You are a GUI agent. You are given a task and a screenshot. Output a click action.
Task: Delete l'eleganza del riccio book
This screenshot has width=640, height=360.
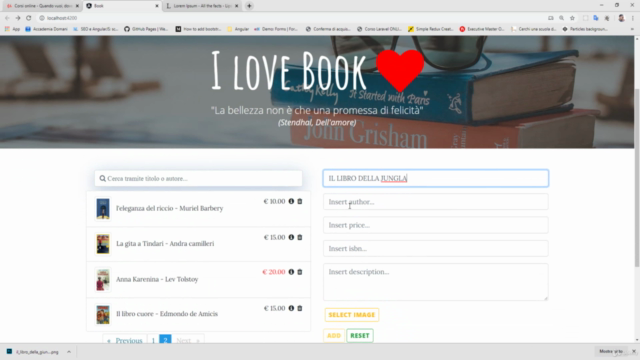300,201
